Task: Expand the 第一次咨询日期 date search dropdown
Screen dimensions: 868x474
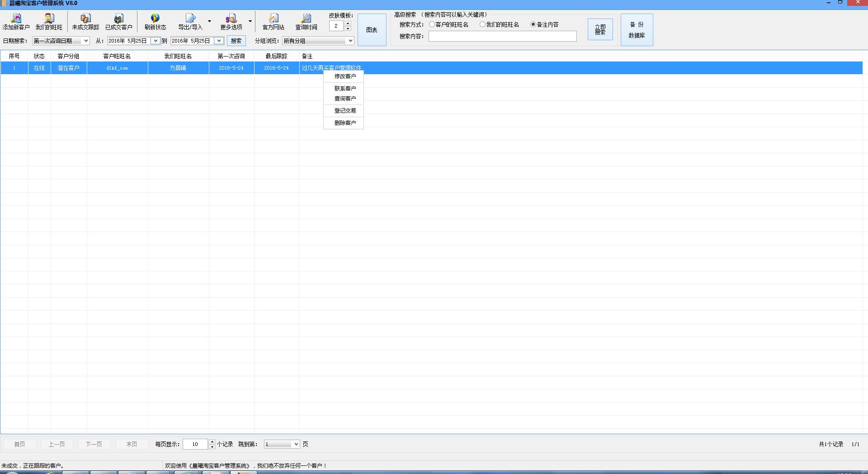Action: [86, 41]
